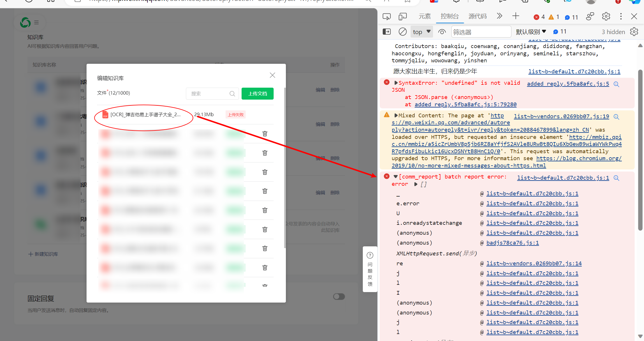Open added_reply.5fba8afc.js:5 source link
Screen dimensions: 644x341
[568, 84]
